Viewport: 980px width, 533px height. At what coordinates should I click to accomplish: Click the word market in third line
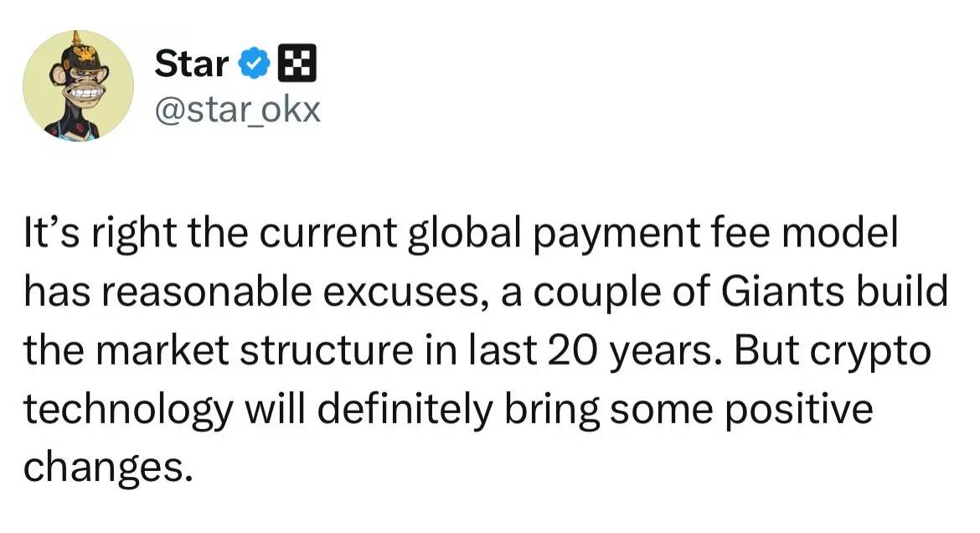162,351
